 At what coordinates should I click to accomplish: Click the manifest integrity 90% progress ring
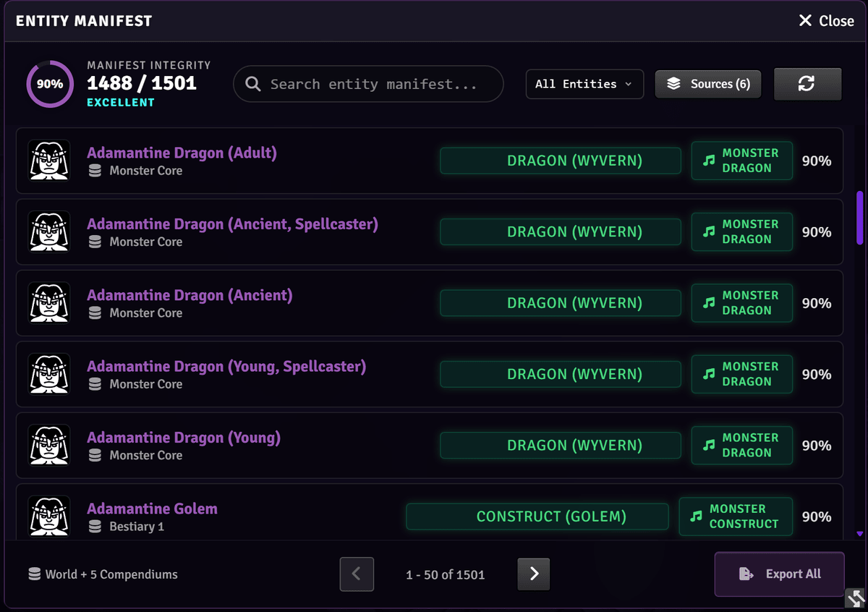pos(50,84)
